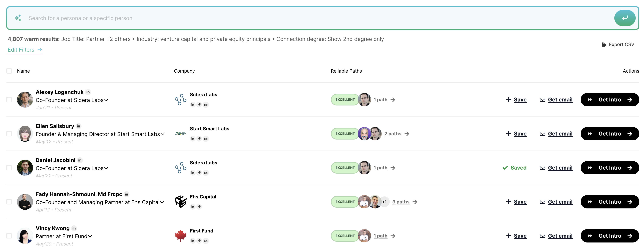
Task: Save Vincy Kwong to list
Action: [516, 236]
